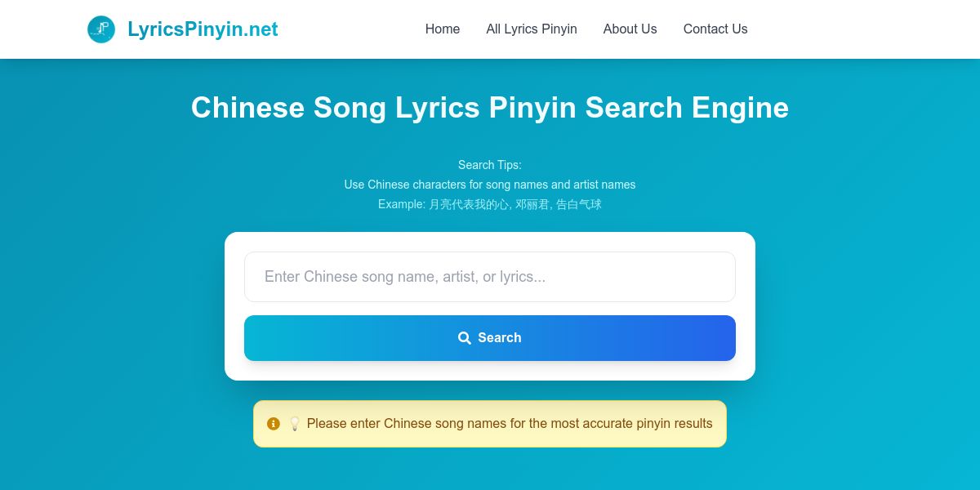Click the Search Tips label
This screenshot has height=490, width=980.
[490, 165]
